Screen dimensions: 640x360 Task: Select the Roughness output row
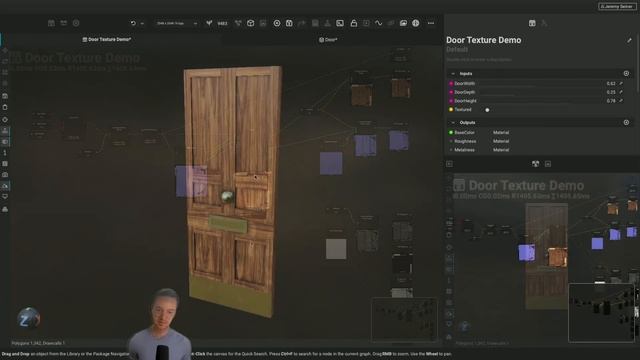(465, 141)
